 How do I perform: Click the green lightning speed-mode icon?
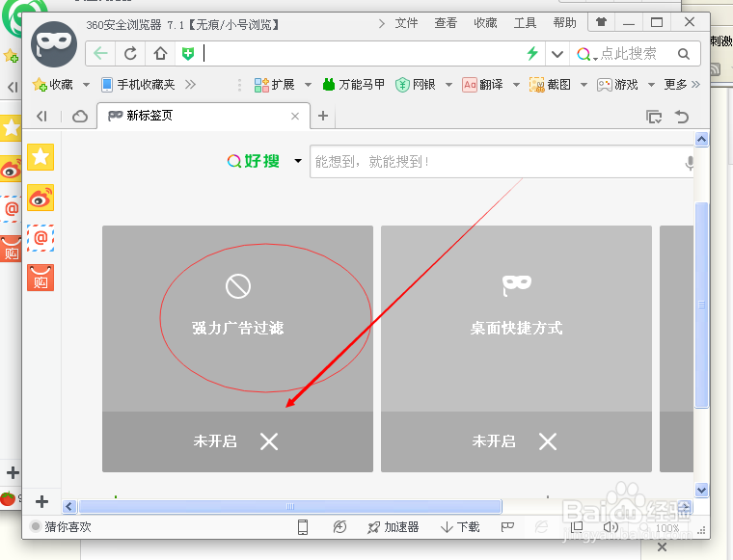(532, 54)
